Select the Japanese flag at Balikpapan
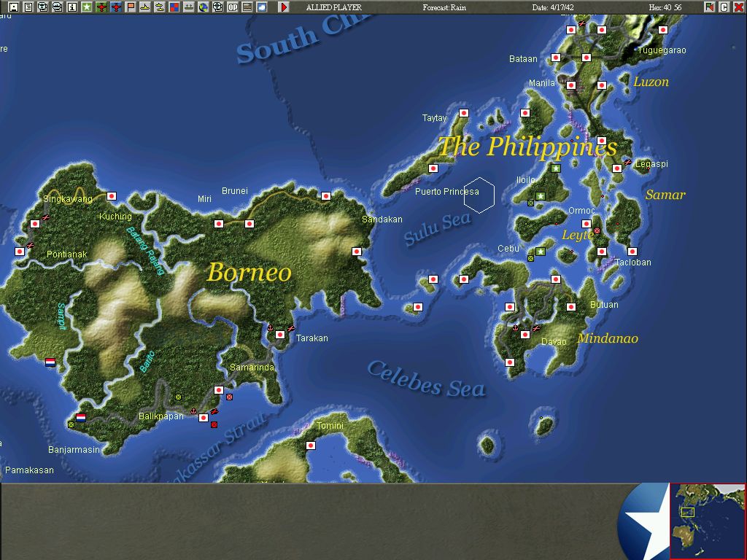Screen dimensions: 747x560 coord(204,418)
